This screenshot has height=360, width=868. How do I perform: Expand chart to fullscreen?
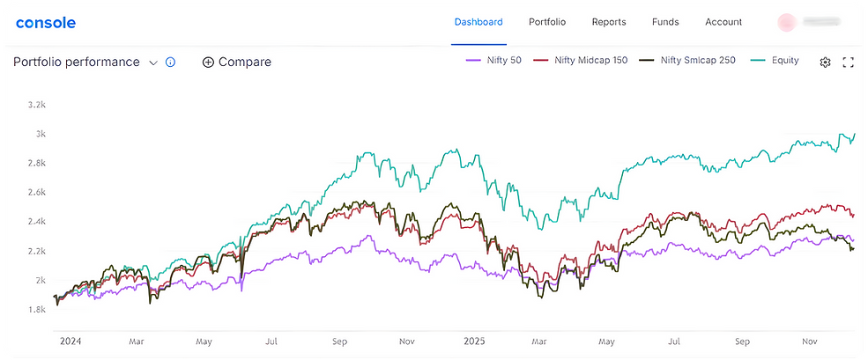(x=849, y=62)
